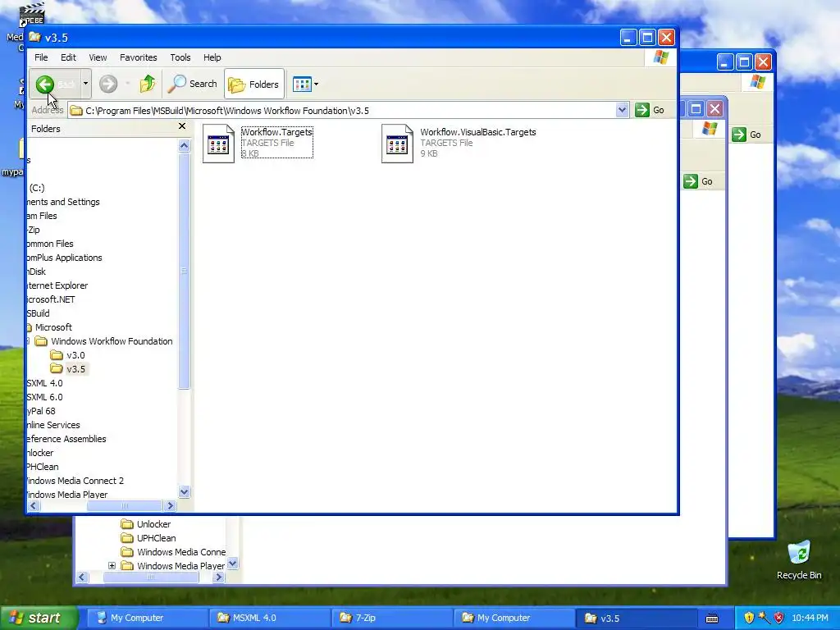The width and height of the screenshot is (840, 630).
Task: Close the Folders pane with X
Action: click(182, 126)
